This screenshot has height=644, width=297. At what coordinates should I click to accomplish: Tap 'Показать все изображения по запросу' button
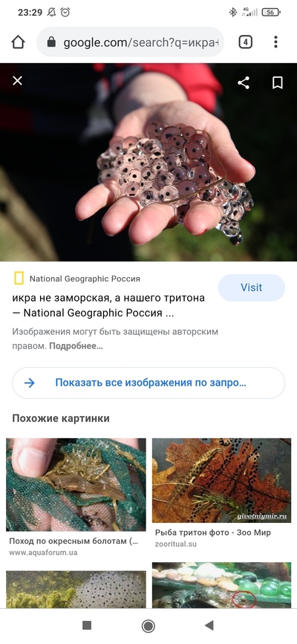(148, 383)
